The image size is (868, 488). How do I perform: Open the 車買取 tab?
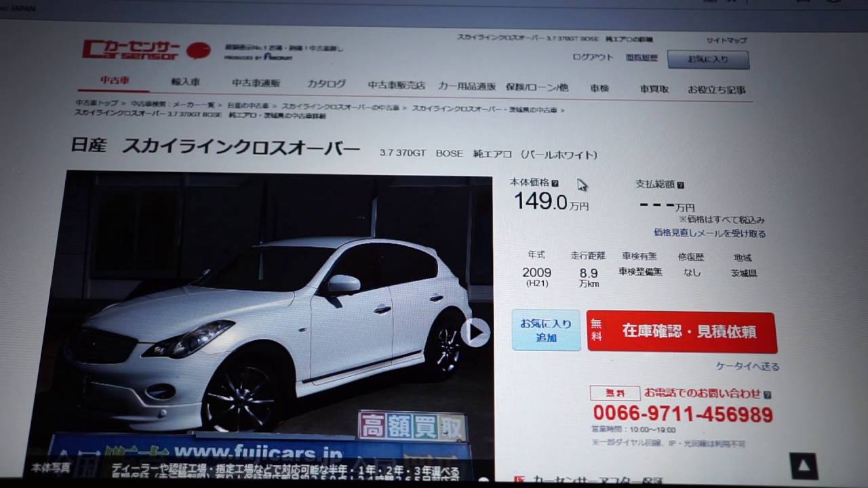[x=654, y=89]
